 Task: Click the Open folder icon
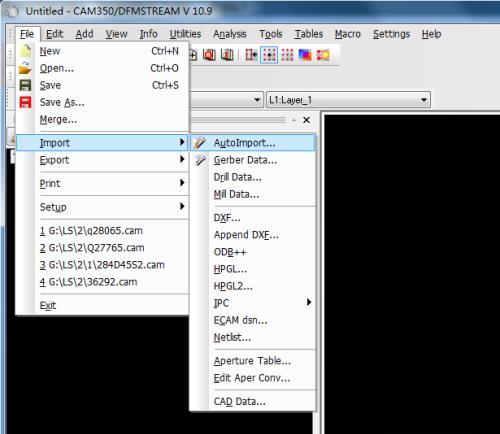click(x=25, y=68)
